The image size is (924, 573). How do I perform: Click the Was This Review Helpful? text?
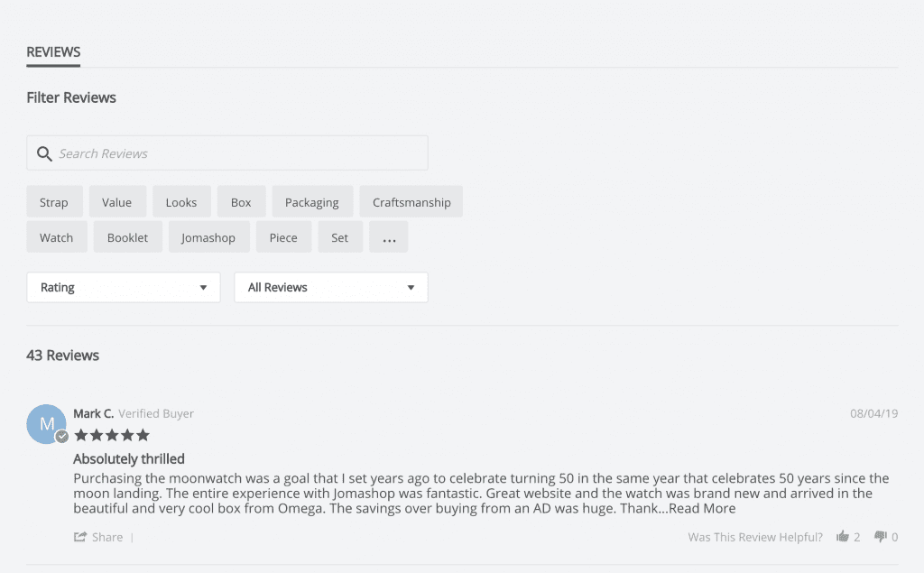pyautogui.click(x=755, y=537)
